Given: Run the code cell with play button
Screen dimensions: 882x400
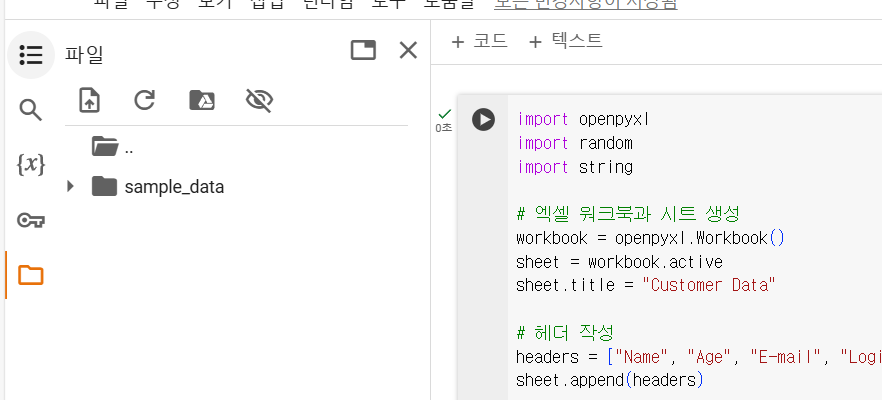Looking at the screenshot, I should [483, 120].
